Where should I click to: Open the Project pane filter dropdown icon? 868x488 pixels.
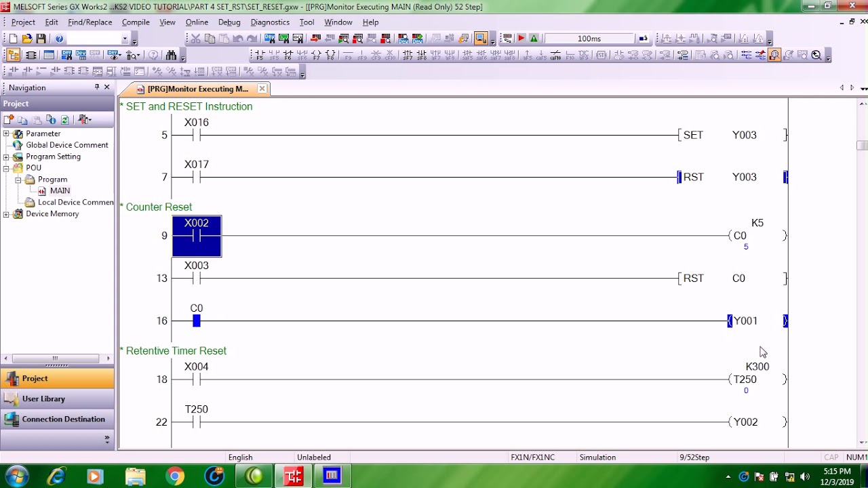[85, 119]
